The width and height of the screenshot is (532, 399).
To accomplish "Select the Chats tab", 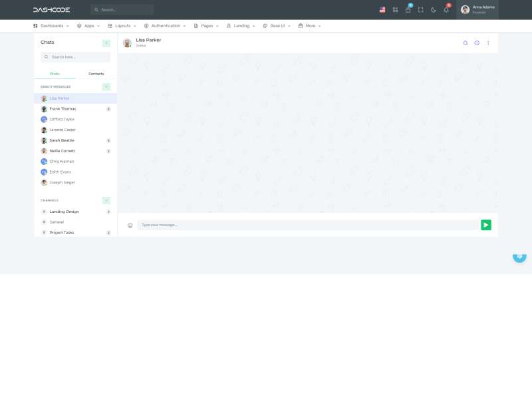I will click(x=55, y=74).
